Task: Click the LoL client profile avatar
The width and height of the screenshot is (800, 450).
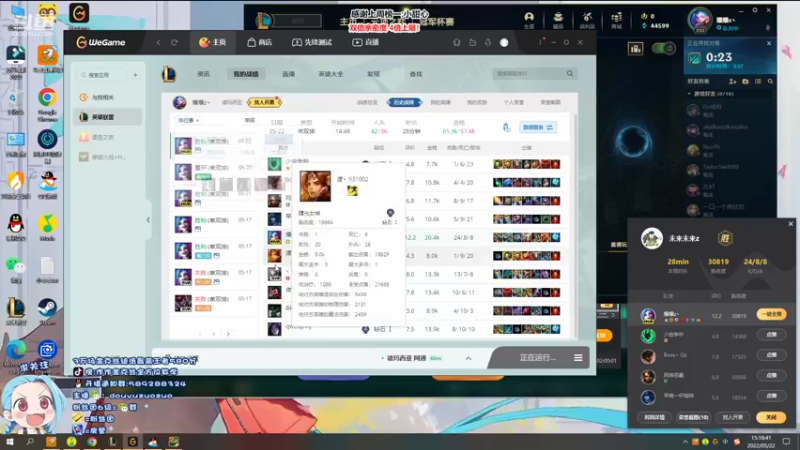Action: coord(699,20)
